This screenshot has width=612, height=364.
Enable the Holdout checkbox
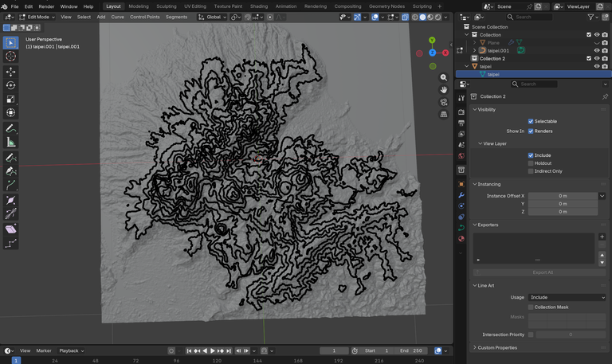tap(531, 163)
